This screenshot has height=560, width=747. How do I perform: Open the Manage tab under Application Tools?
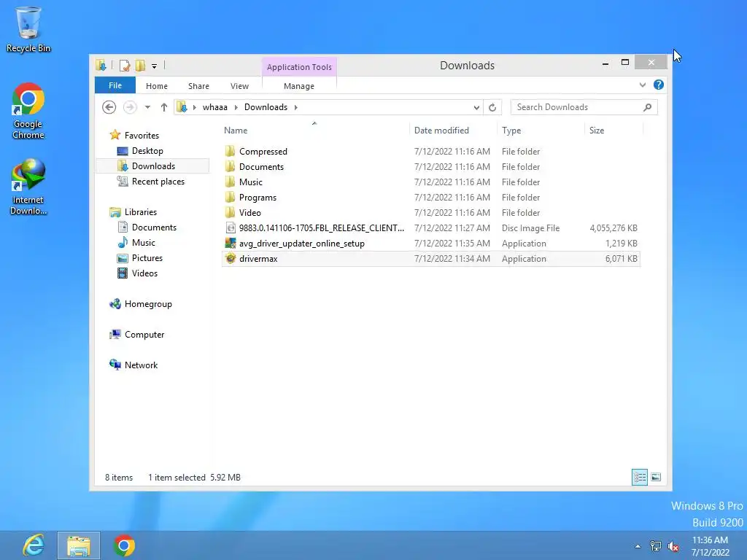click(x=298, y=86)
